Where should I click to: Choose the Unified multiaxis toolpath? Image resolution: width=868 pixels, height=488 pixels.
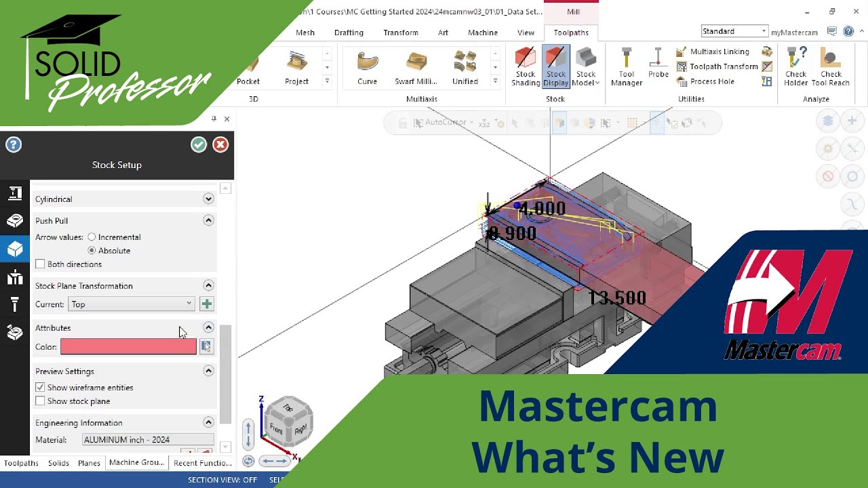[465, 68]
